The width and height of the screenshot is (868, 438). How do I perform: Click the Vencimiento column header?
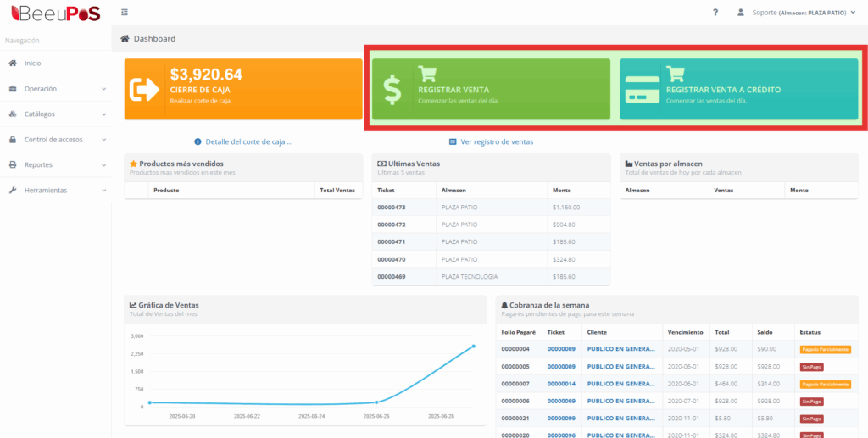tap(685, 332)
